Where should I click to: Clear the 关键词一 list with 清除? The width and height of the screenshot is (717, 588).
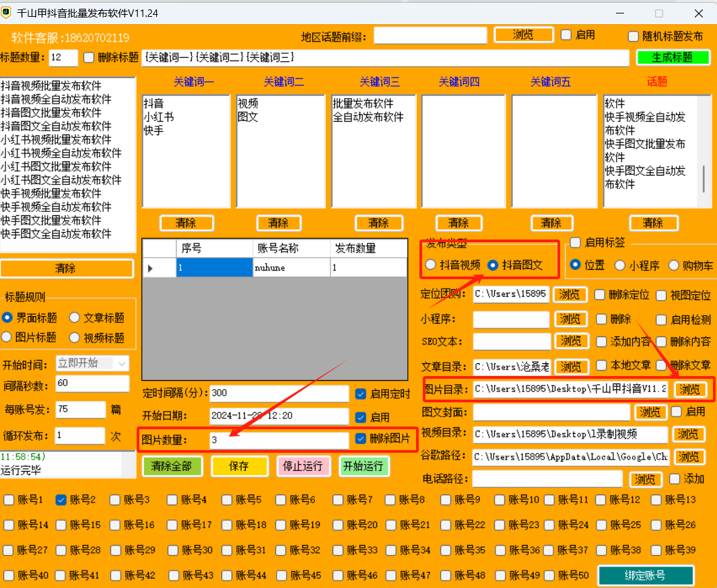[186, 223]
